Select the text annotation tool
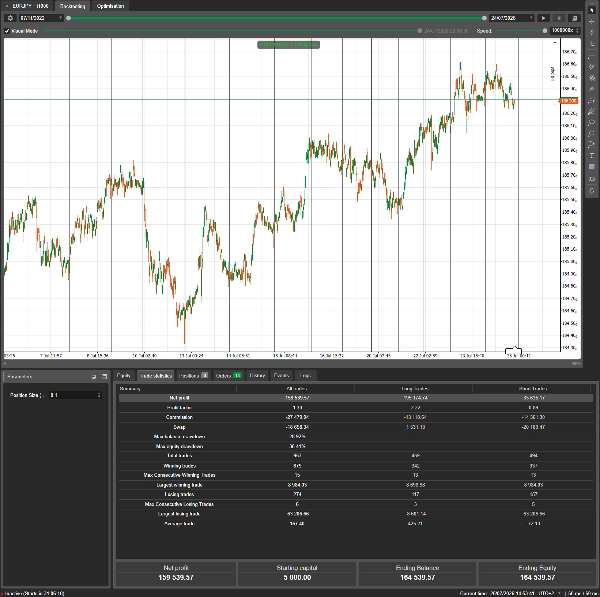 (x=592, y=155)
